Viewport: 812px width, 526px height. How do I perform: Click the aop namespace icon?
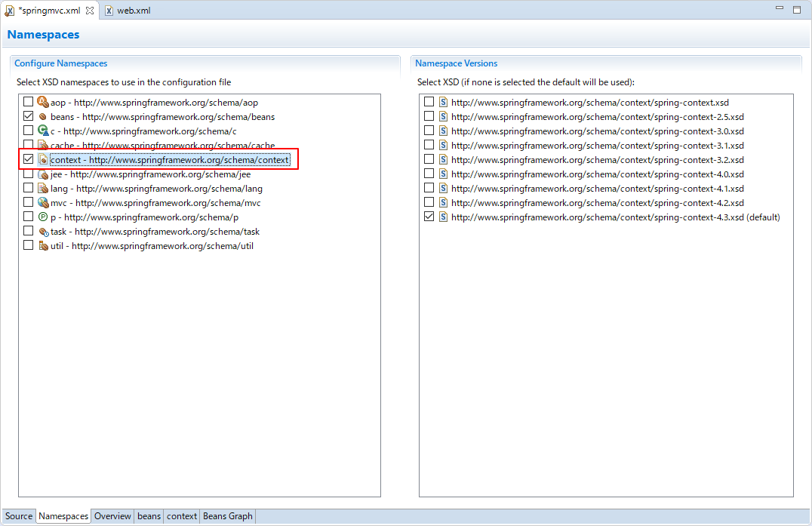tap(43, 102)
